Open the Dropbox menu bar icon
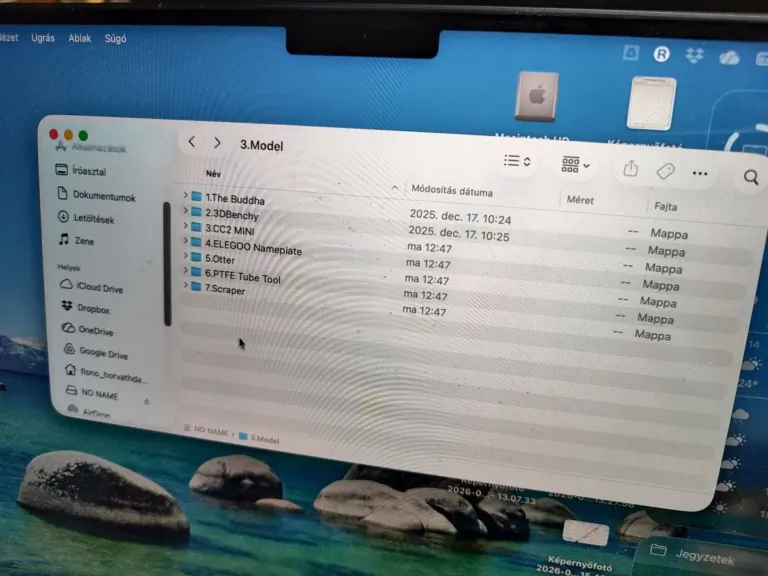 pos(694,55)
